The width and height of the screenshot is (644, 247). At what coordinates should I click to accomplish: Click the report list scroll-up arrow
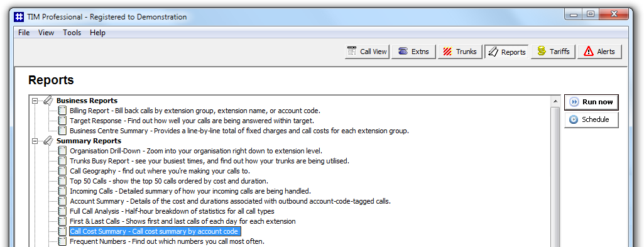(x=555, y=101)
